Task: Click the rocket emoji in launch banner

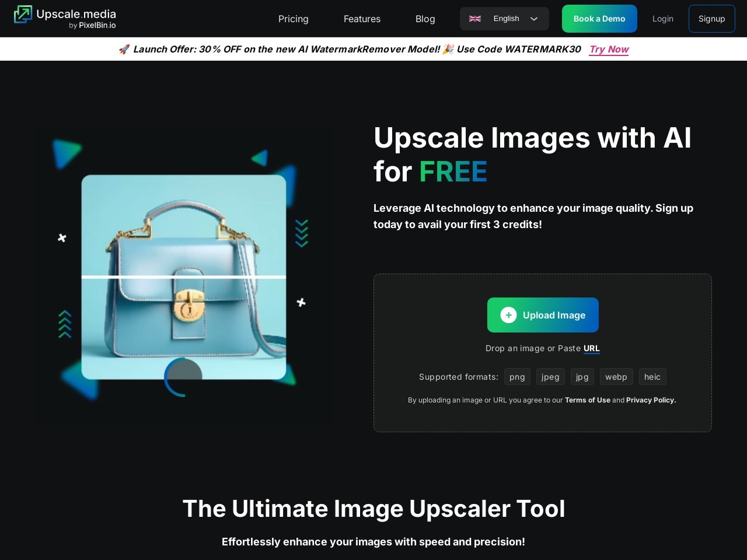Action: [x=124, y=49]
